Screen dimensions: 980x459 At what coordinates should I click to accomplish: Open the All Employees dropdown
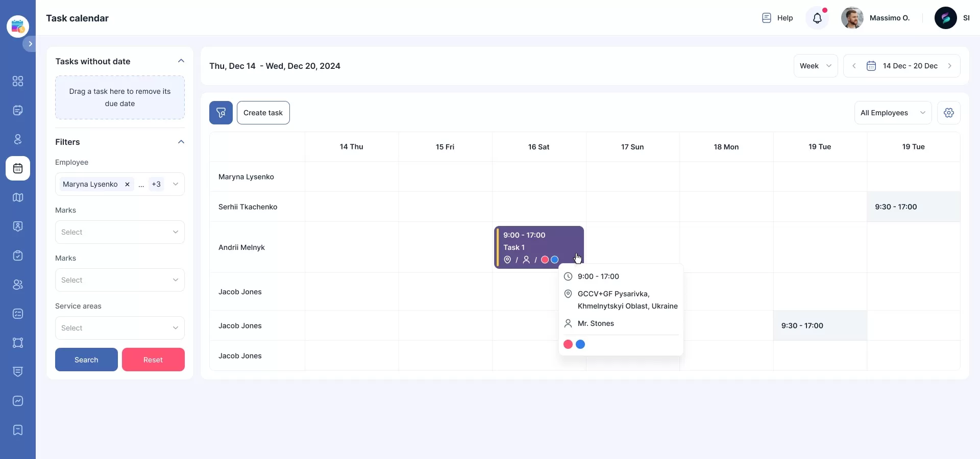click(892, 113)
